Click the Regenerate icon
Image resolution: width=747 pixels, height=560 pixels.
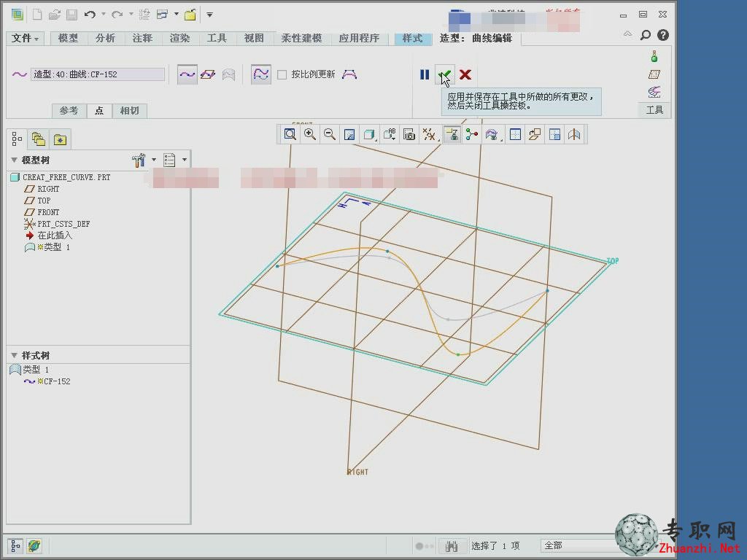pos(144,15)
